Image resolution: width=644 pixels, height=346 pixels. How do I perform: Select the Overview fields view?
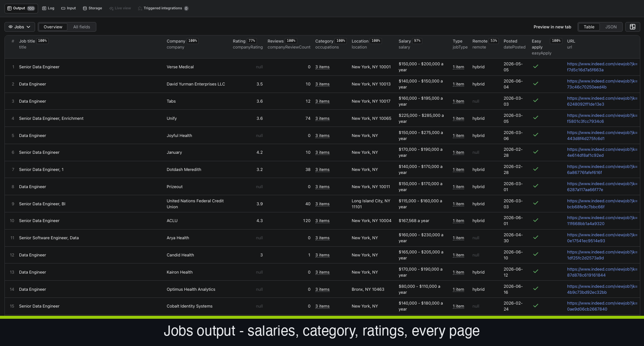(x=53, y=27)
